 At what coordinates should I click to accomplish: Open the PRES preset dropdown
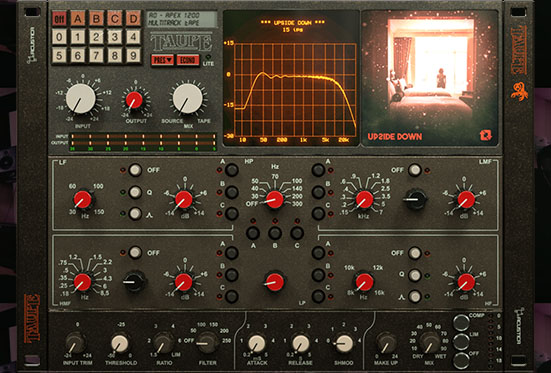tap(163, 60)
